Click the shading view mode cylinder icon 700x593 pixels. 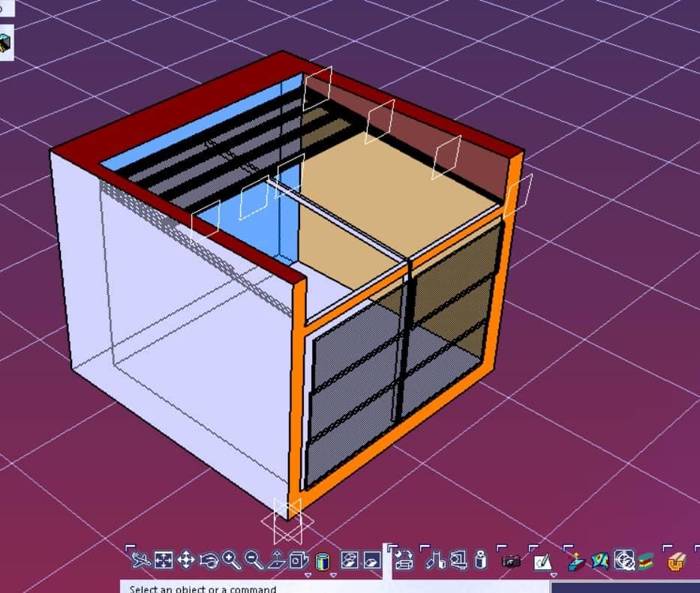point(323,561)
